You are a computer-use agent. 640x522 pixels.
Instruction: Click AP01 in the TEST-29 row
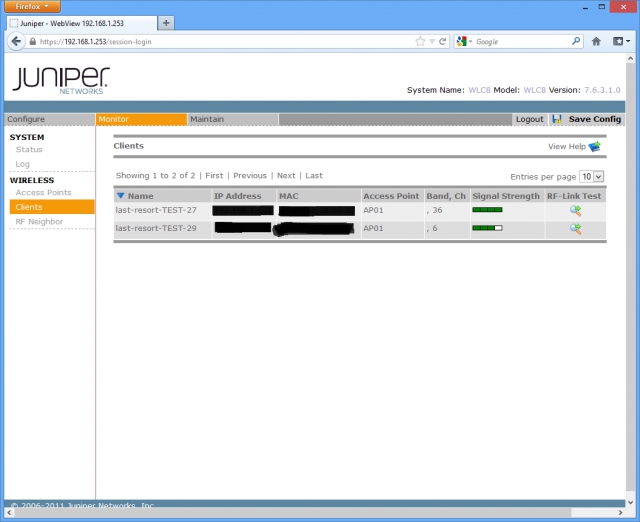tap(373, 228)
